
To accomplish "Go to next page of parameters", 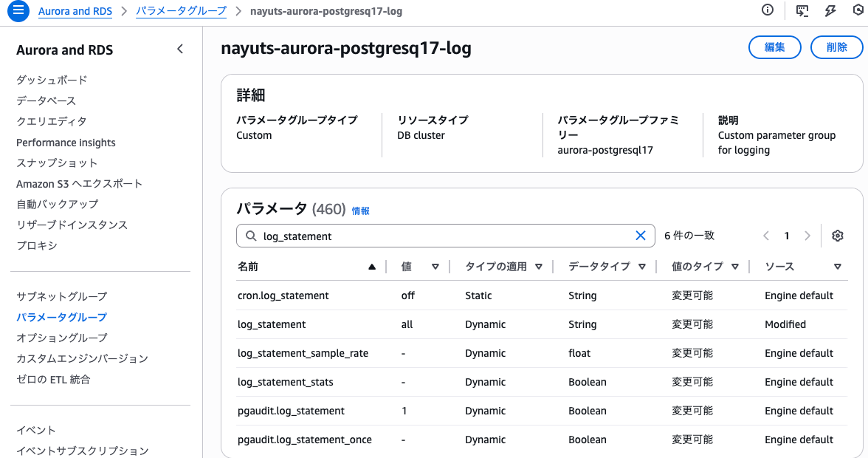I will coord(807,236).
